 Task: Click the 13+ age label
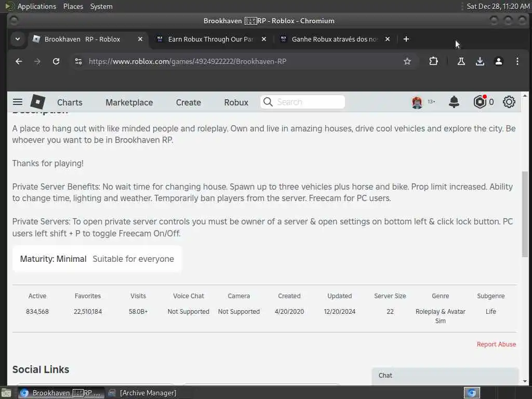[431, 102]
